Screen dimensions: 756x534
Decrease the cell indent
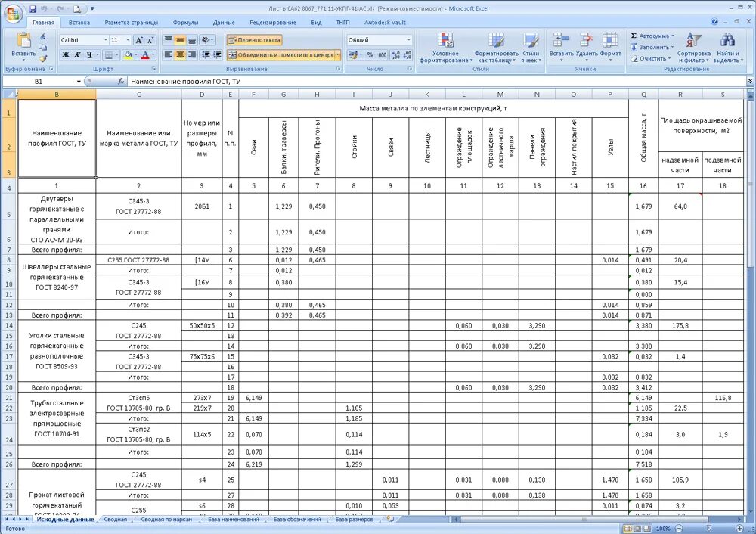coord(206,55)
